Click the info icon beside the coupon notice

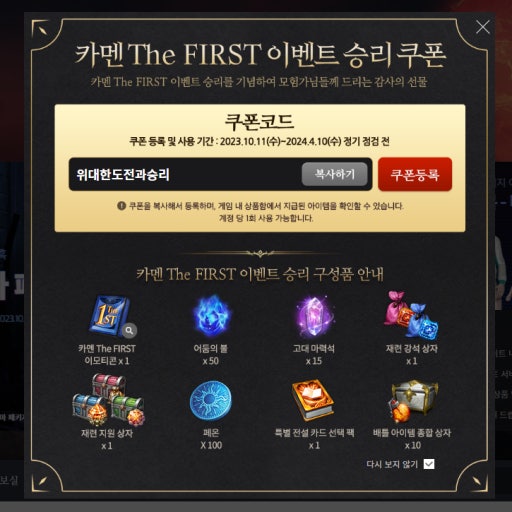pos(121,206)
